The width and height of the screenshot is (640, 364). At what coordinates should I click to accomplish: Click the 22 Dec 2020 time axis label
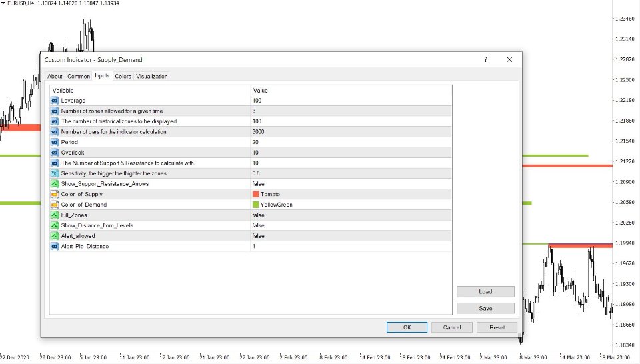15,357
